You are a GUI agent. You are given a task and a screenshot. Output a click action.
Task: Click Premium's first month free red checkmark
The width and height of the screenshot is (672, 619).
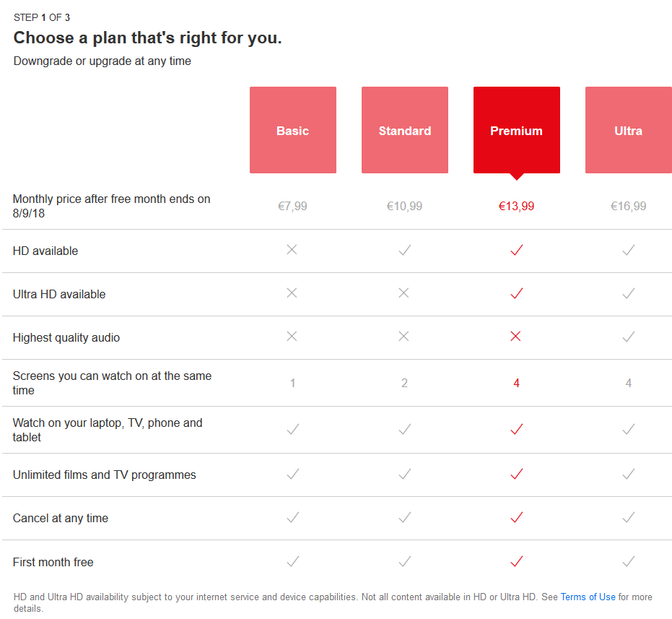coord(516,561)
